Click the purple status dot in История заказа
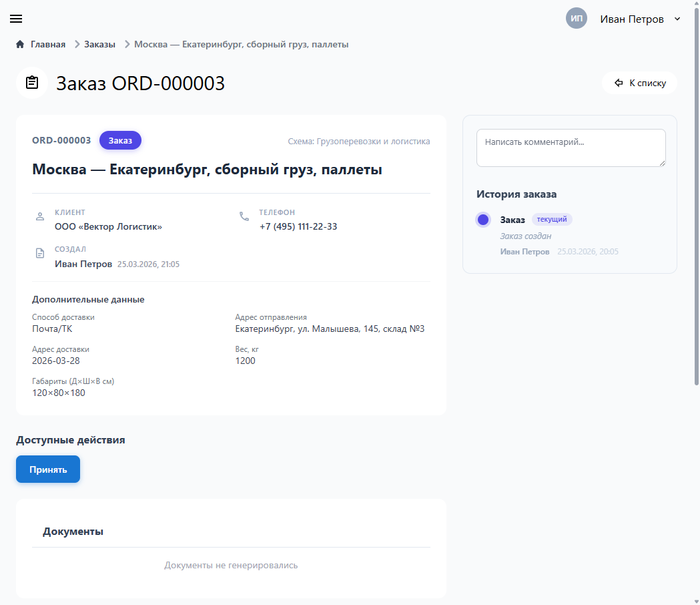Screen dimensions: 700x605 coord(482,219)
